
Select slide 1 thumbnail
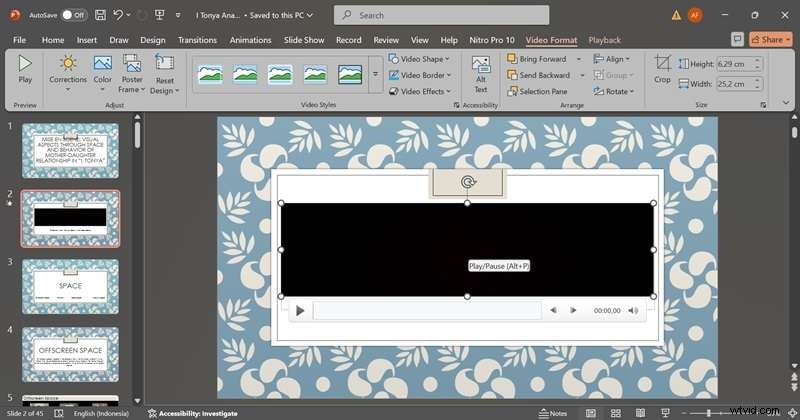(x=70, y=151)
